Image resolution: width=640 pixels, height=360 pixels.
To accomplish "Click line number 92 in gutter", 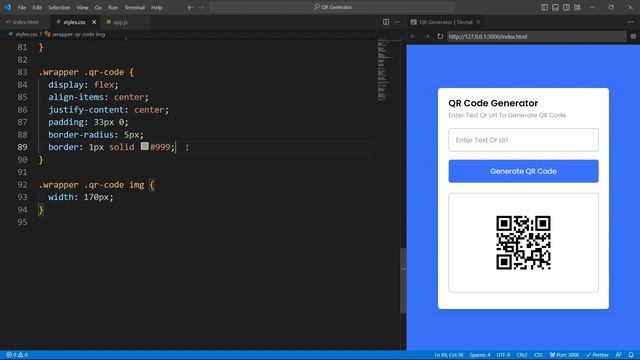I will [x=22, y=185].
